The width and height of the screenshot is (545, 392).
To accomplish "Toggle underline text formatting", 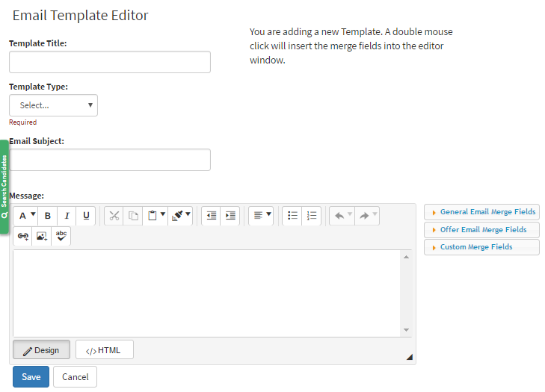I will pos(87,216).
